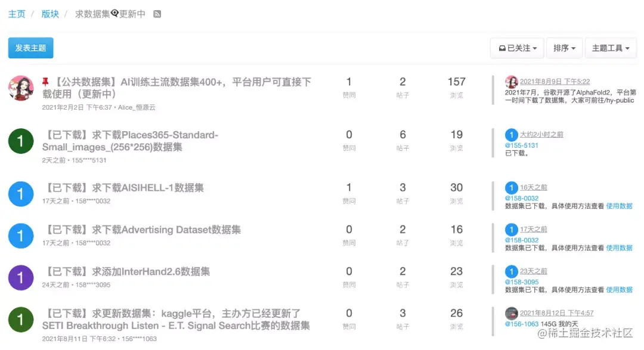Image resolution: width=644 pixels, height=350 pixels.
Task: Click the @156-1063 mention
Action: point(522,324)
